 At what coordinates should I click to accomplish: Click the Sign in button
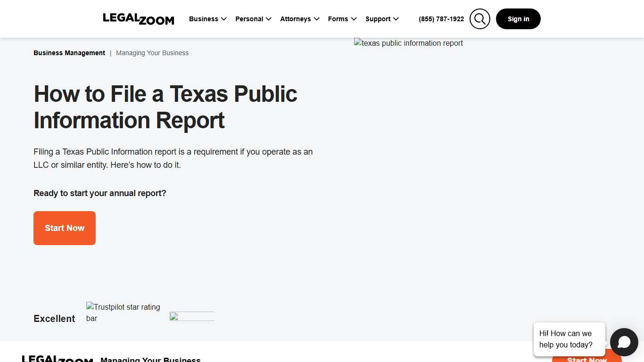click(518, 19)
